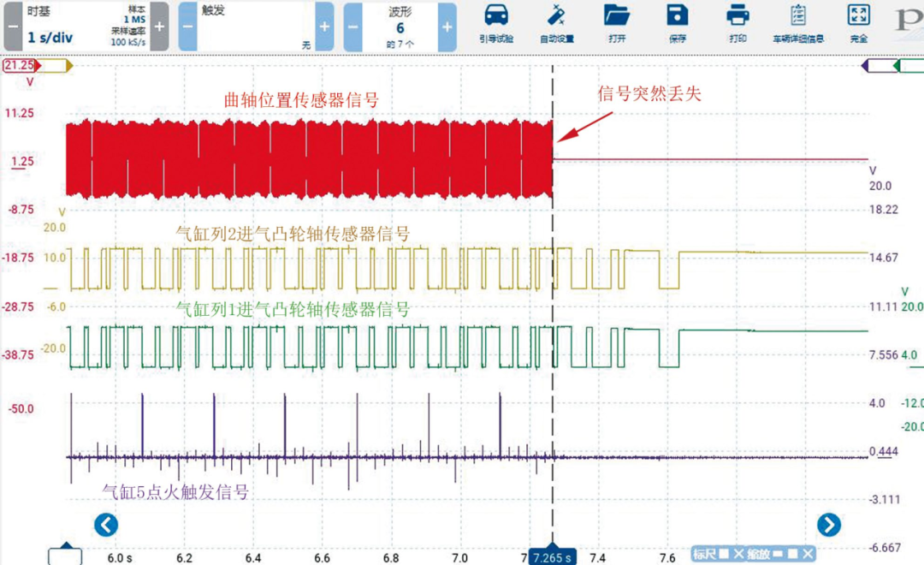Click the 信号突然丢失 annotation text

pos(649,93)
